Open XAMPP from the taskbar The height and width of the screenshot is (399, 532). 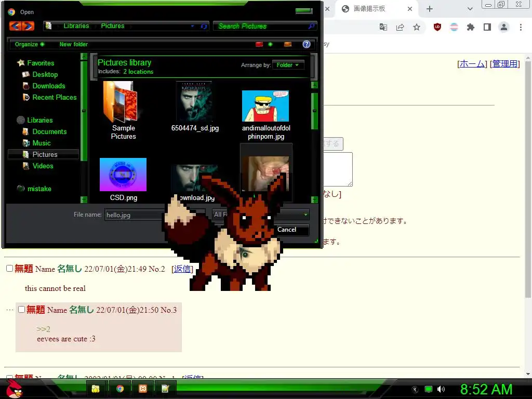143,389
